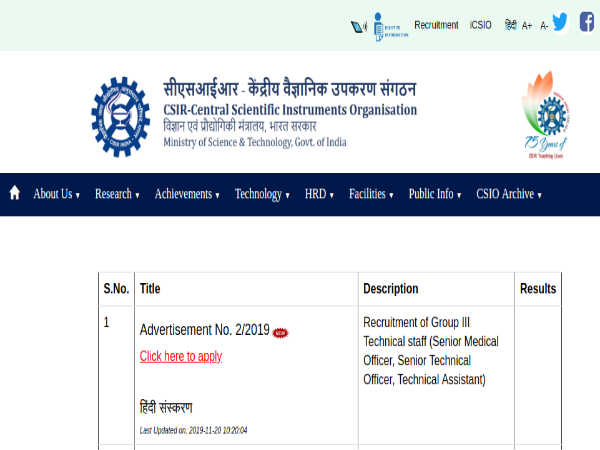Open the Twitter page icon
The width and height of the screenshot is (600, 450).
pos(560,22)
